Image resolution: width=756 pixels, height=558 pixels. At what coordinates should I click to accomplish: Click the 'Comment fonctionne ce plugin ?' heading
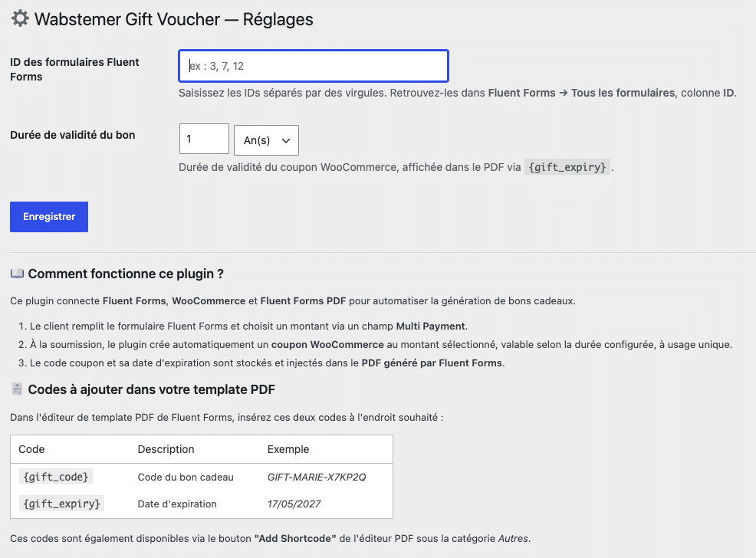coord(126,274)
